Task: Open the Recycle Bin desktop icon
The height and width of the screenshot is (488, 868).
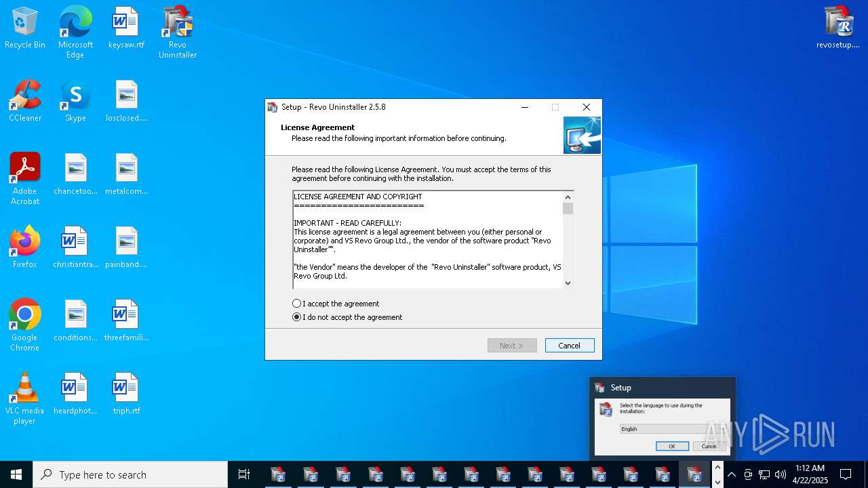Action: pos(25,28)
